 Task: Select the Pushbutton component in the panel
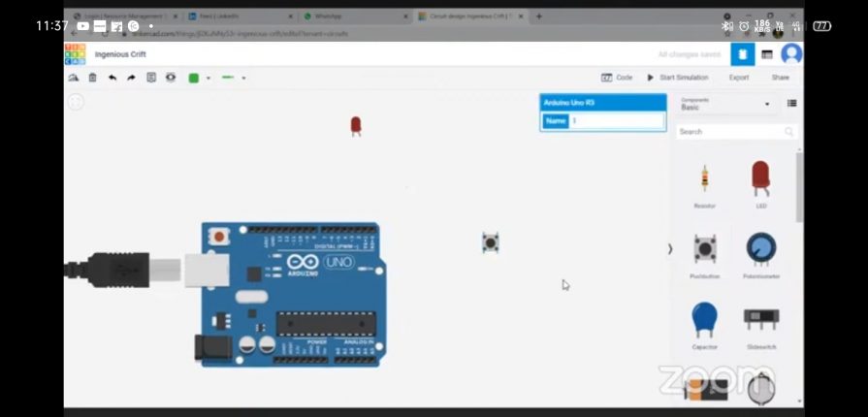(x=705, y=256)
